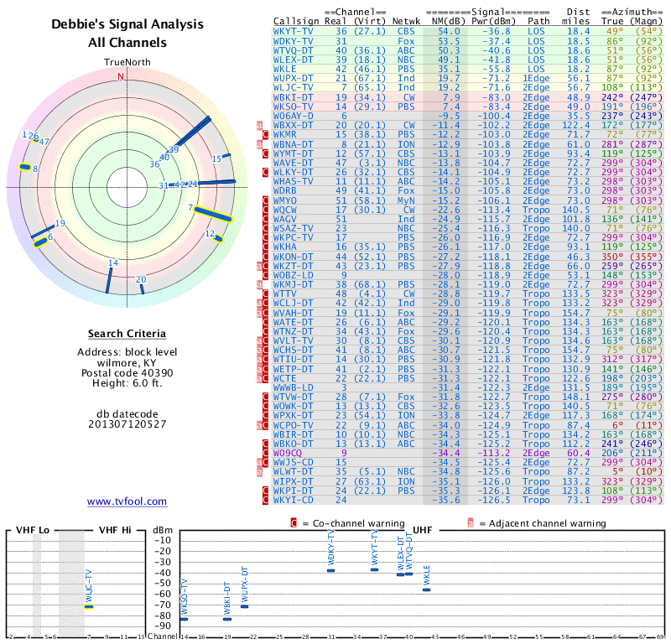Click the Callsign column header
The height and width of the screenshot is (644, 671).
[x=295, y=21]
